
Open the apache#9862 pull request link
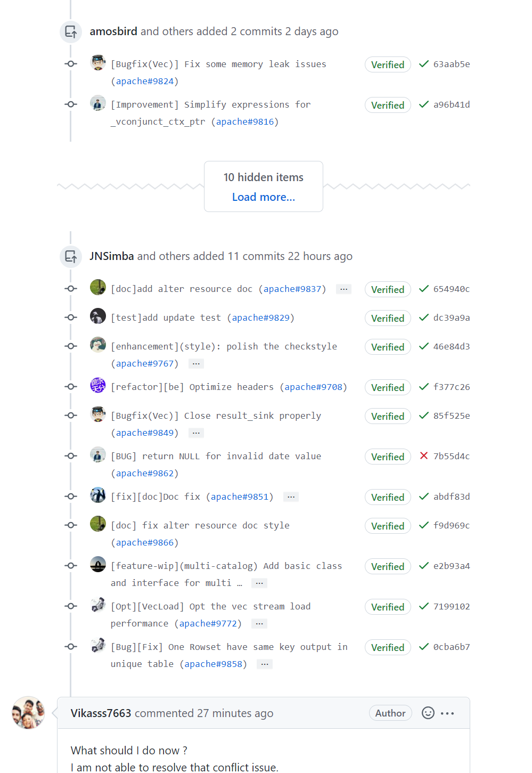145,473
